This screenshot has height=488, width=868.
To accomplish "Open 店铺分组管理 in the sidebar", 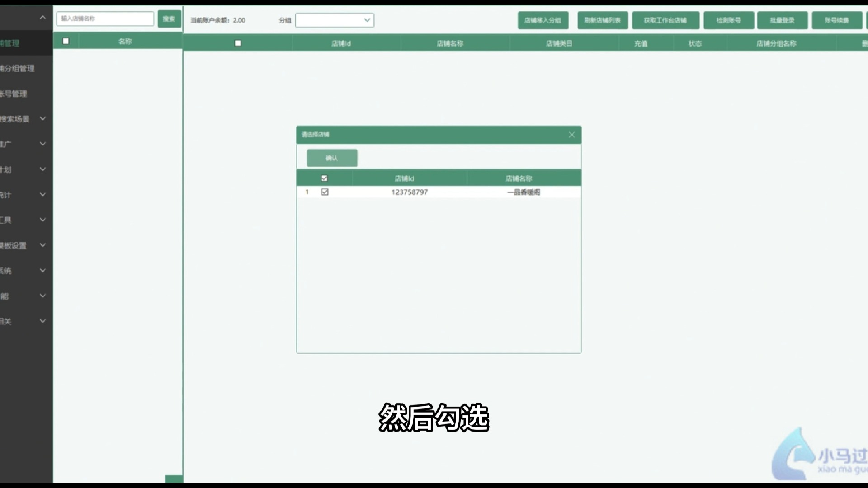I will tap(18, 69).
